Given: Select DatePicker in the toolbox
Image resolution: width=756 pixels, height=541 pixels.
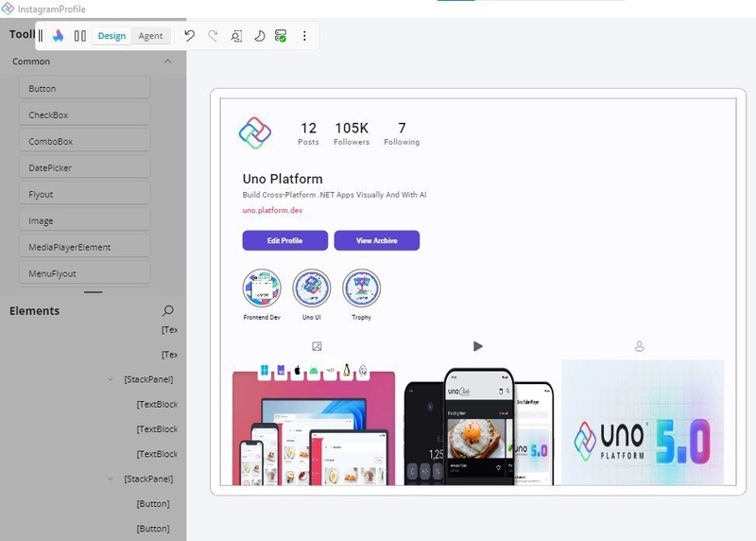Looking at the screenshot, I should [84, 167].
